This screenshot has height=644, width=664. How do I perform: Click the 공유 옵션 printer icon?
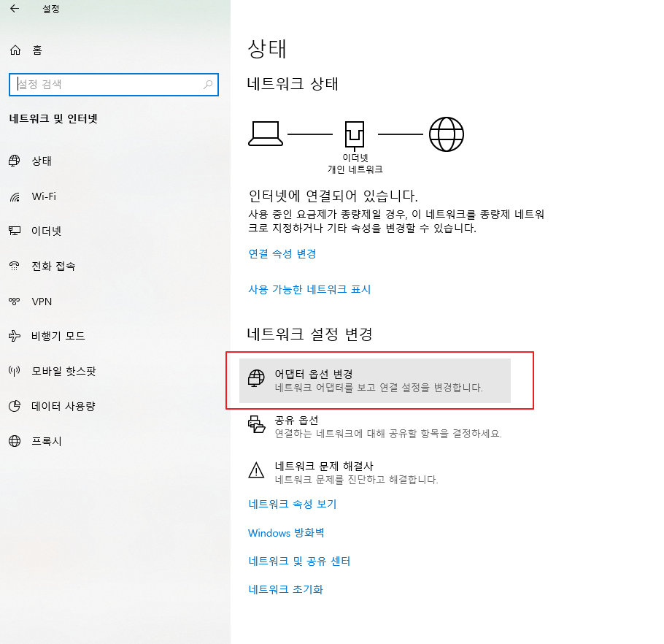[256, 424]
